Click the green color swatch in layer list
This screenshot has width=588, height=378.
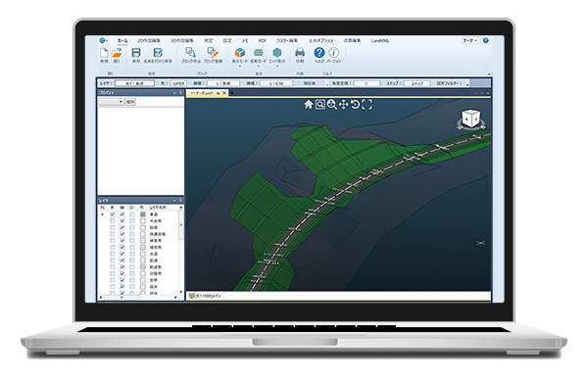142,247
